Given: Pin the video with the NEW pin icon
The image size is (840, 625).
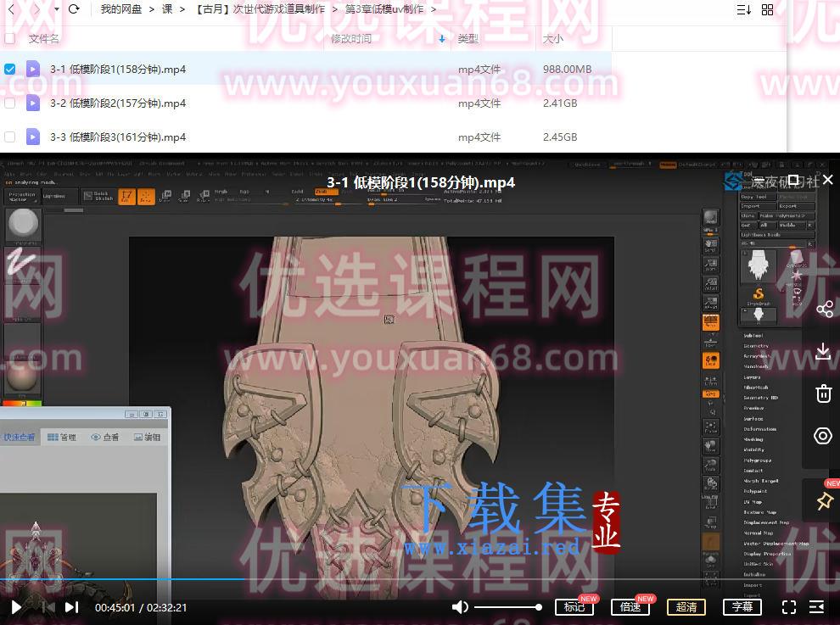Looking at the screenshot, I should pyautogui.click(x=824, y=501).
